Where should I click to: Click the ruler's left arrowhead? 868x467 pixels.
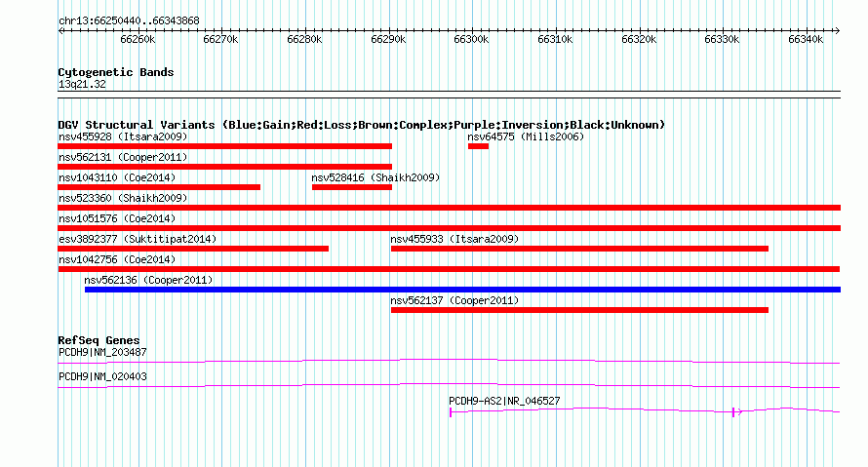click(60, 31)
